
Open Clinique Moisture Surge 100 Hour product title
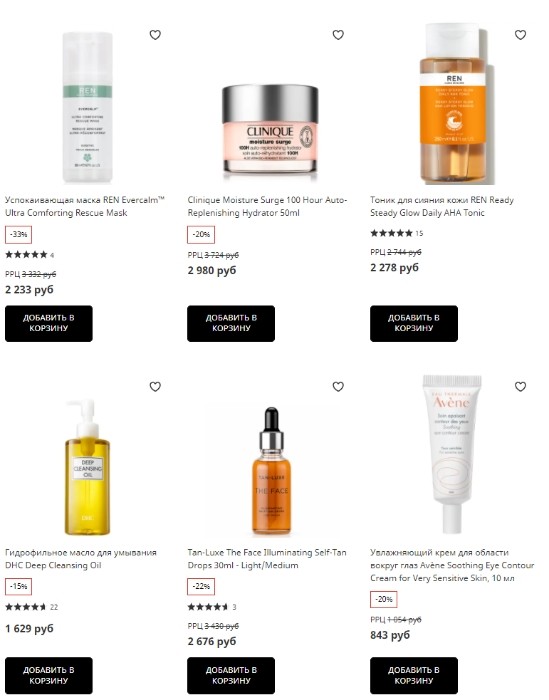click(x=267, y=206)
